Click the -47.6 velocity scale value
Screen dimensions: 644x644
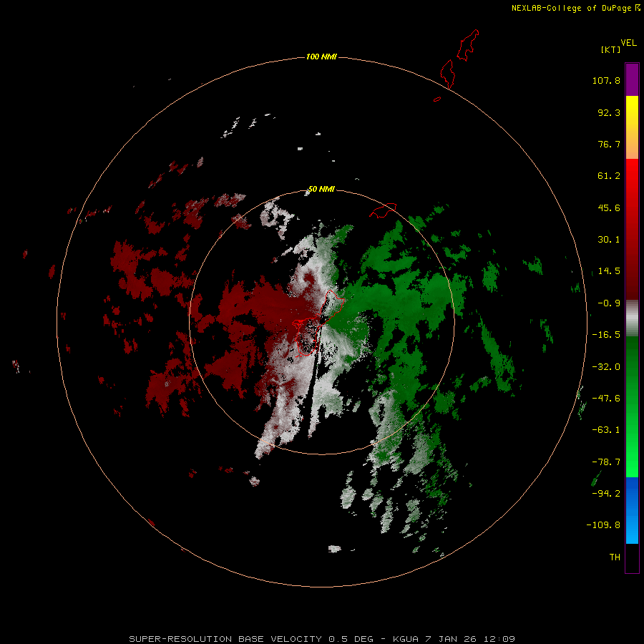606,399
